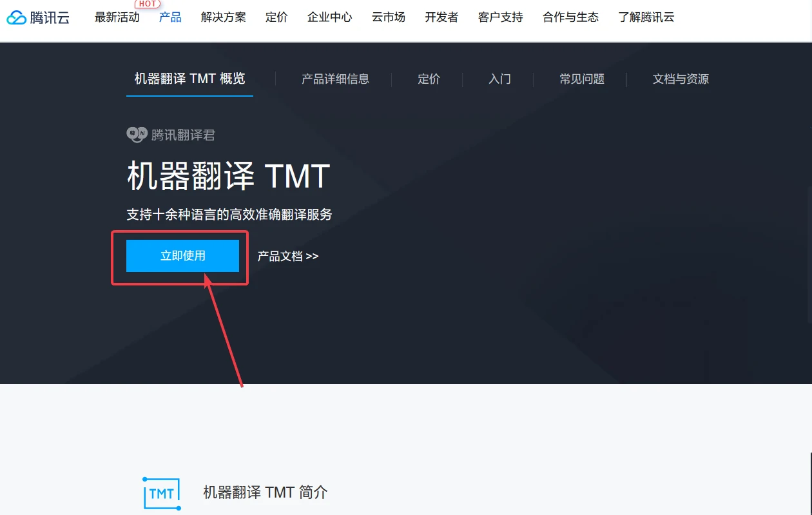Image resolution: width=812 pixels, height=515 pixels.
Task: Open the 入门 tab
Action: (499, 79)
